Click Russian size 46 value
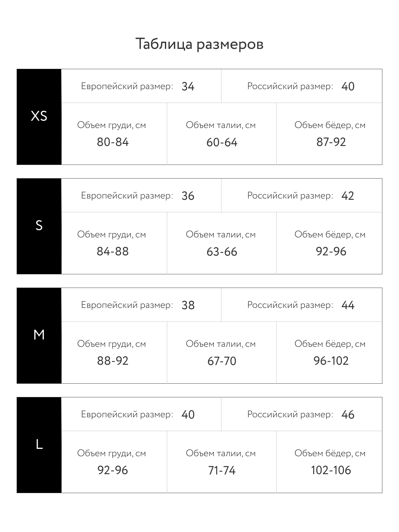Viewport: 399px width, 532px height. tap(348, 415)
